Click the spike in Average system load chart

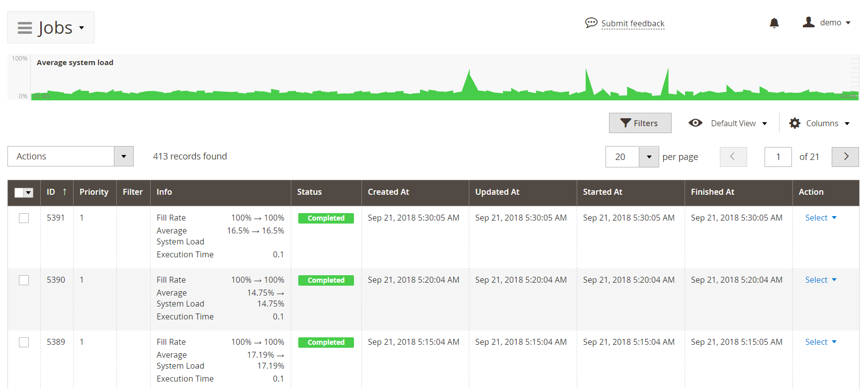coord(468,79)
